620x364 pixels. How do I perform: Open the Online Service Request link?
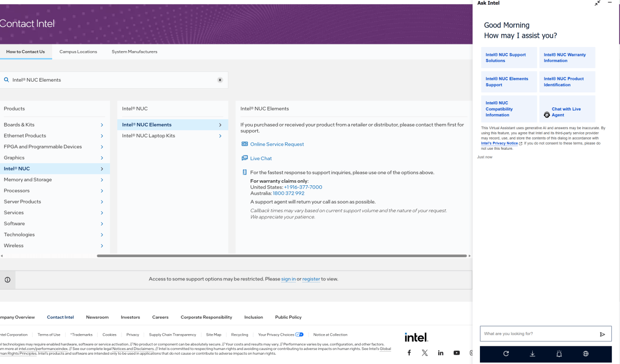[x=277, y=144]
